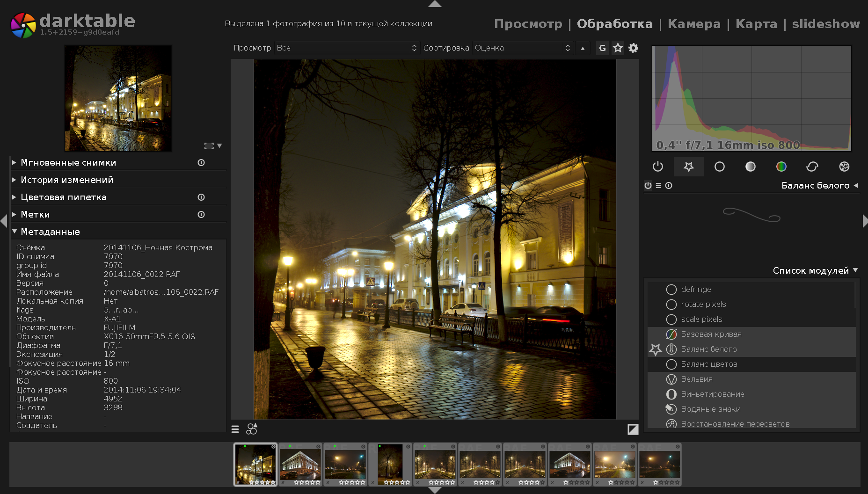Reset the Цветовая пипетка panel

click(x=201, y=197)
